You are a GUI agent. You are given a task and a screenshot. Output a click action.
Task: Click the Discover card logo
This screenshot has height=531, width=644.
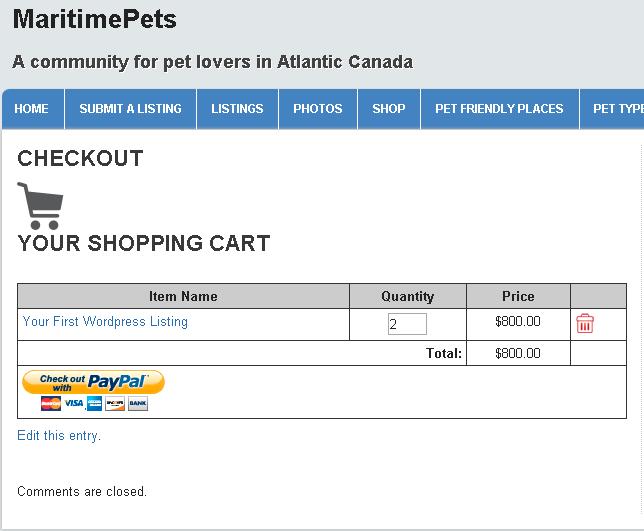(115, 403)
